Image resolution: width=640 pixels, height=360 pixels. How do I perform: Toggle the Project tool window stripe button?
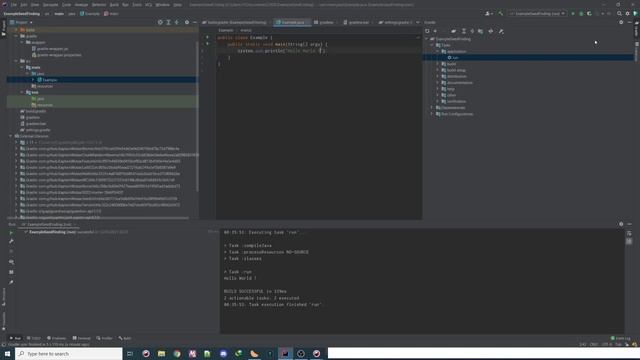(4, 29)
